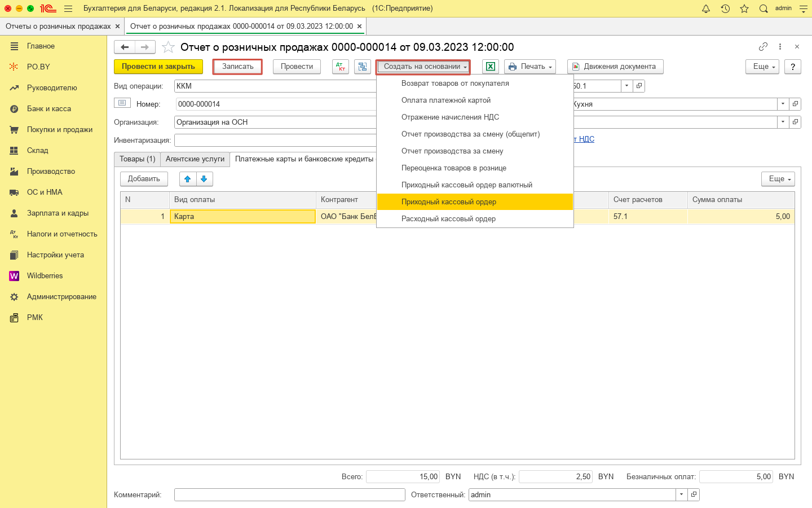
Task: Expand the Ответственный field dropdown arrow
Action: pyautogui.click(x=681, y=494)
